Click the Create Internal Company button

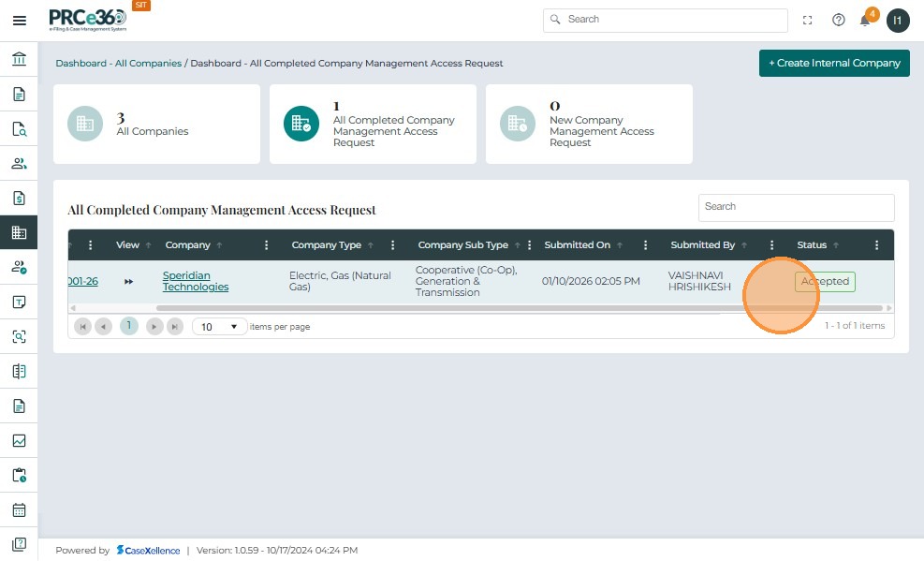(834, 63)
